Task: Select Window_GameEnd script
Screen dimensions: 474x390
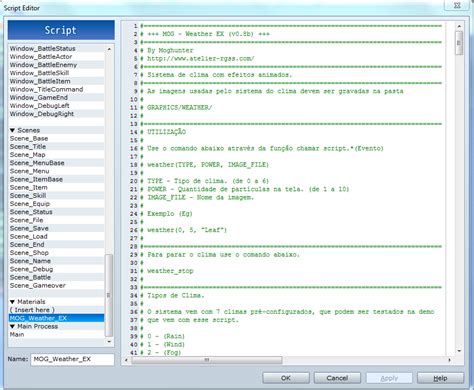Action: 57,98
